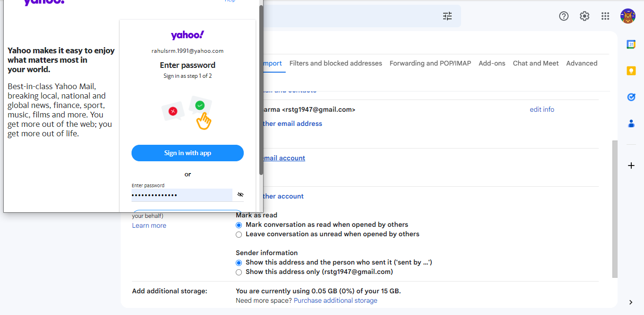Open the Settings gear icon
Viewport: 644px width, 315px height.
(585, 16)
